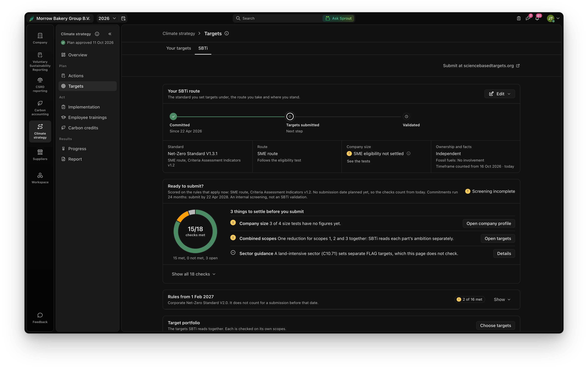Switch to the Your targets tab
This screenshot has height=369, width=588.
point(179,48)
